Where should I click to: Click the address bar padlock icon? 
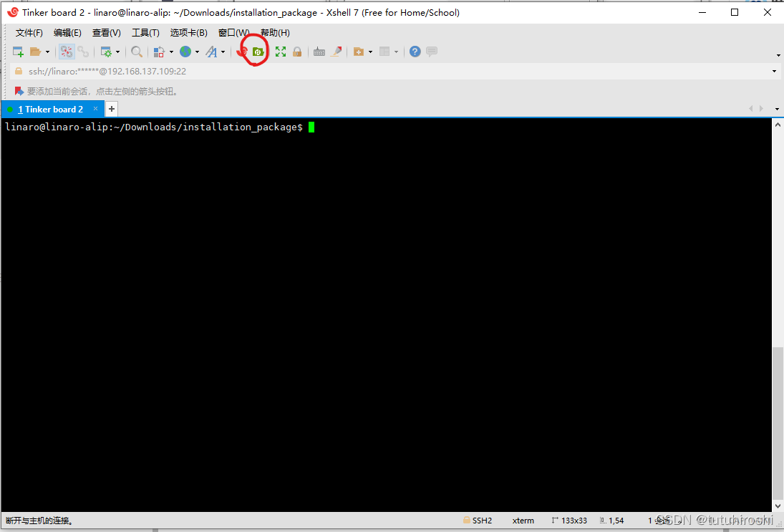point(19,72)
